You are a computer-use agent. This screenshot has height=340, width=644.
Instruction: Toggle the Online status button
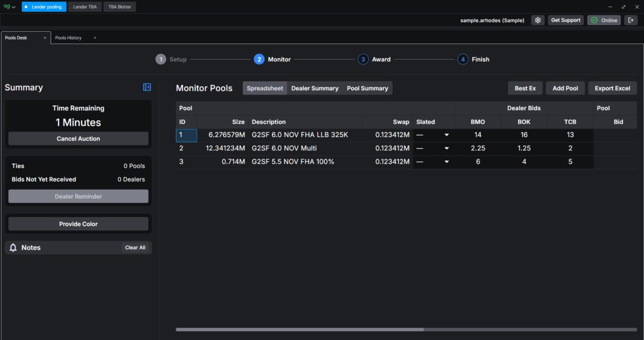click(x=604, y=20)
